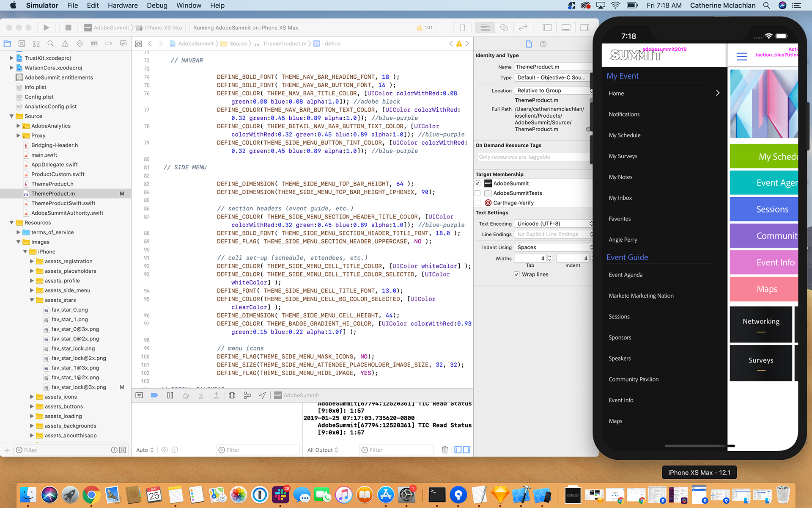The image size is (812, 508).
Task: Pause program execution in debug bar
Action: point(170,395)
